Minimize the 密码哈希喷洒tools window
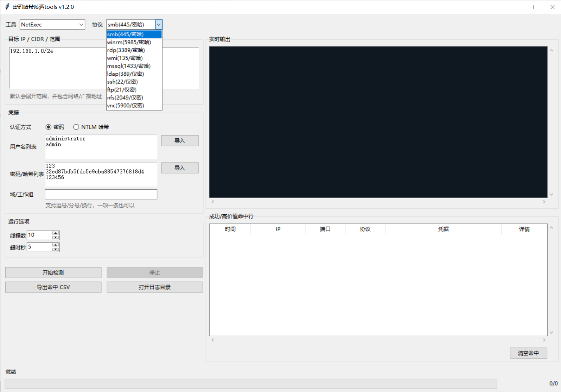Viewport: 561px width, 392px height. coord(511,7)
